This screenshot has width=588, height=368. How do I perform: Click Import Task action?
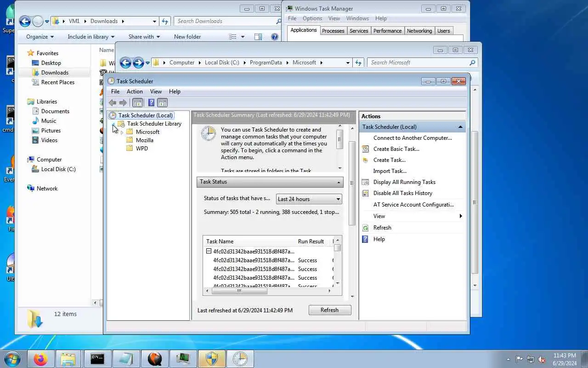(x=390, y=171)
